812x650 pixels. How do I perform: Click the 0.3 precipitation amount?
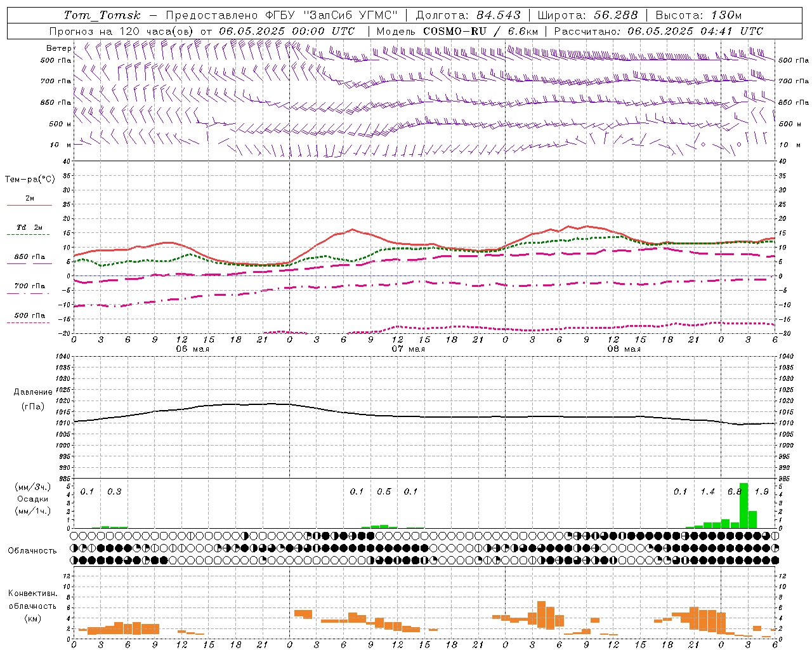coord(114,492)
